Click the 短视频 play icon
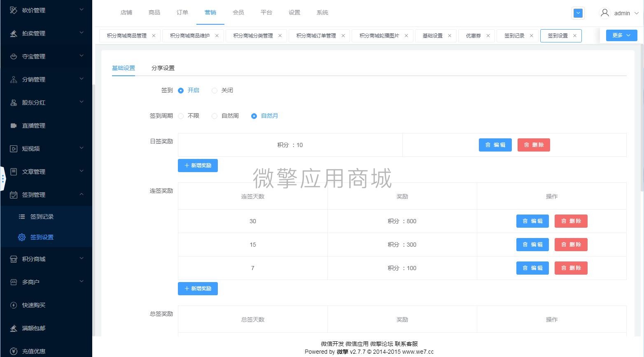Viewport: 644px width, 357px height. coord(14,149)
